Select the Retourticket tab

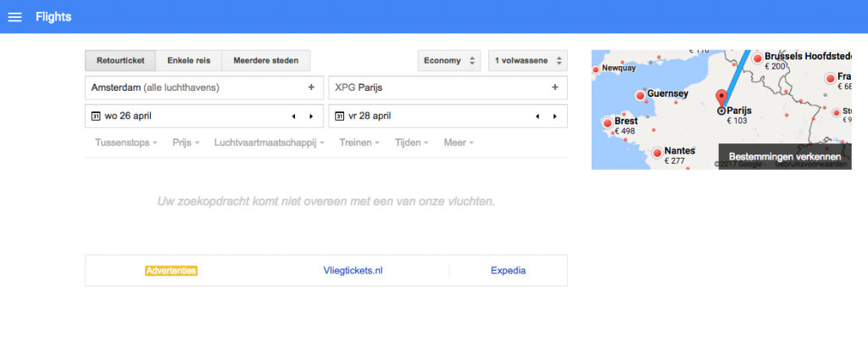point(120,60)
